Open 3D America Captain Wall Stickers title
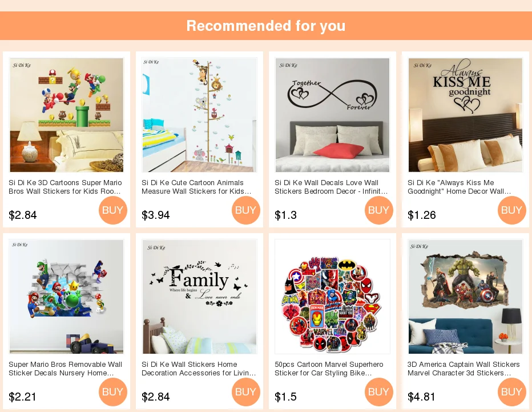The height and width of the screenshot is (412, 532). [464, 369]
